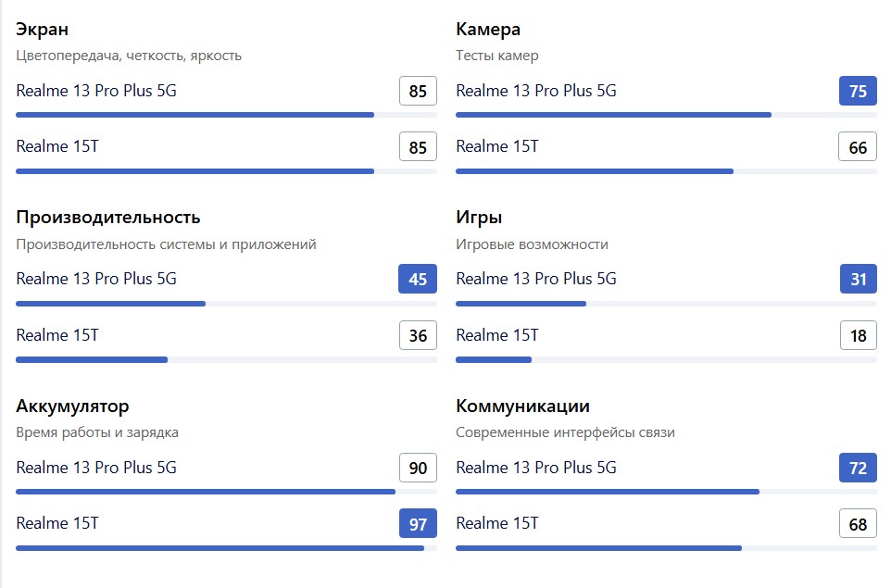Select the Производительность heading

pyautogui.click(x=108, y=218)
